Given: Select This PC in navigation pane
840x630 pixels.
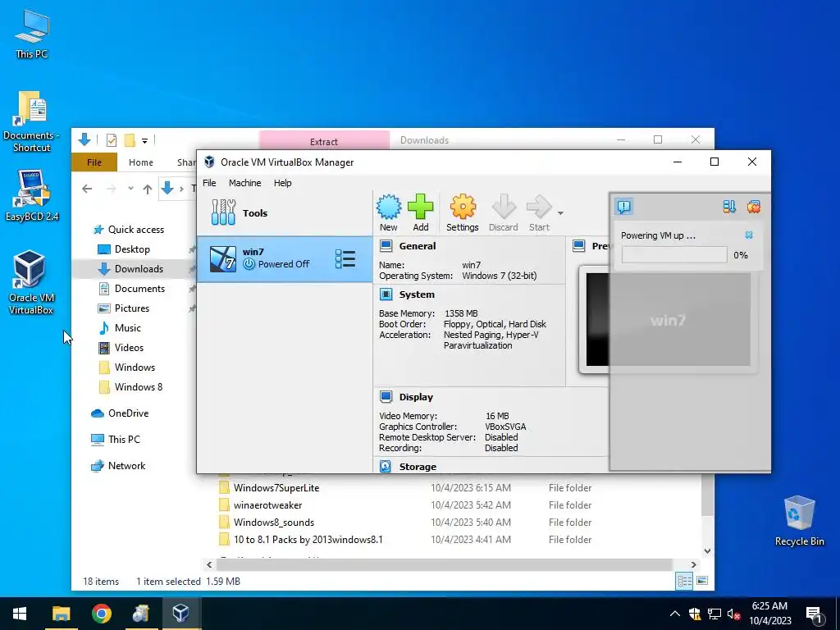Looking at the screenshot, I should (x=124, y=440).
